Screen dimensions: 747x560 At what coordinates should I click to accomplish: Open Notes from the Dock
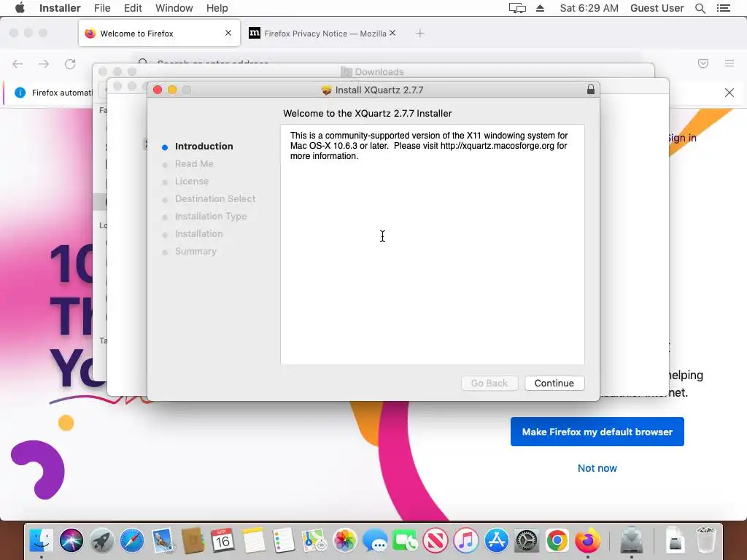[x=253, y=540]
